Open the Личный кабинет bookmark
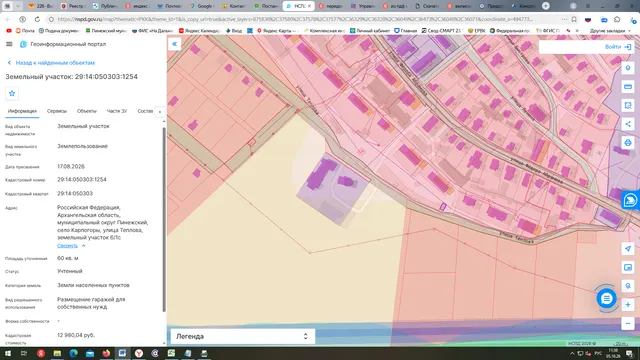Viewport: 640px width, 360px height. click(x=369, y=31)
